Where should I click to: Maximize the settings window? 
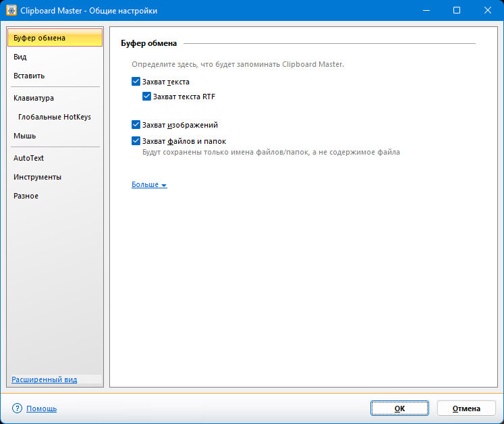click(457, 10)
